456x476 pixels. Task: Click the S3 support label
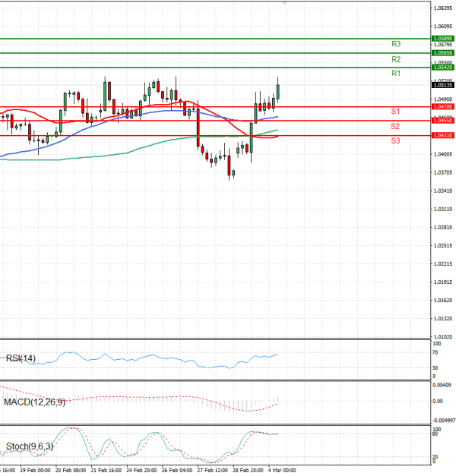click(395, 140)
